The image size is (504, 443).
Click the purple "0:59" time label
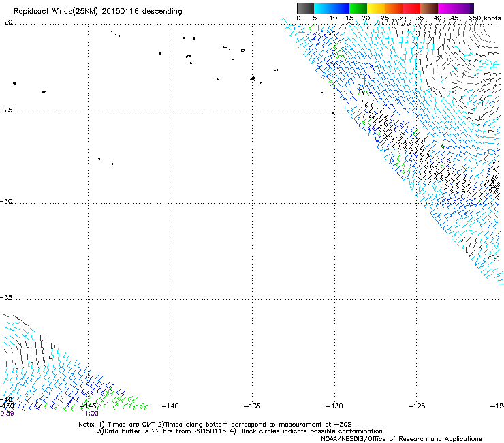[7, 414]
